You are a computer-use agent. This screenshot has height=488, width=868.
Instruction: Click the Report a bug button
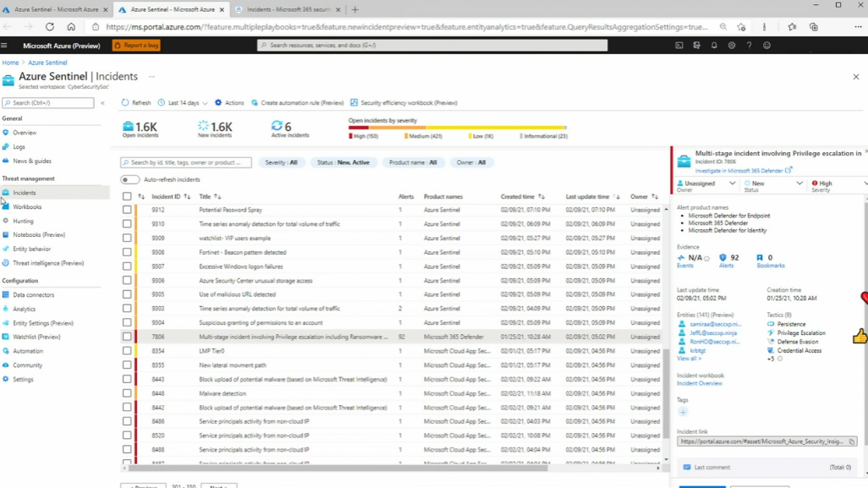(136, 46)
